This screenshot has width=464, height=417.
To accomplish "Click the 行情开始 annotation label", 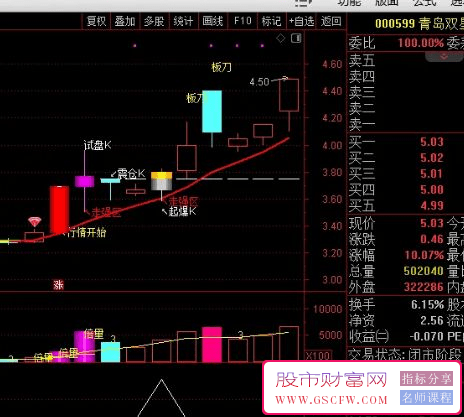I will click(x=87, y=232).
